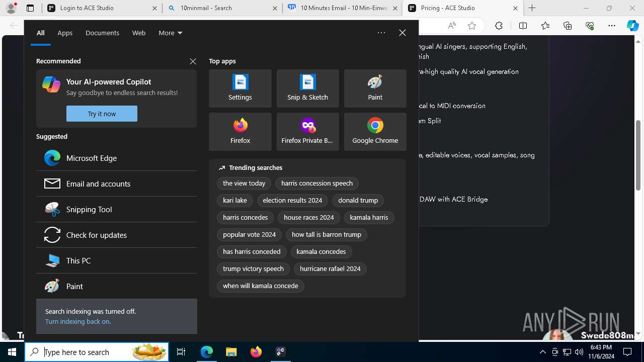This screenshot has height=362, width=644.
Task: Switch to Apps search tab
Action: tap(65, 33)
